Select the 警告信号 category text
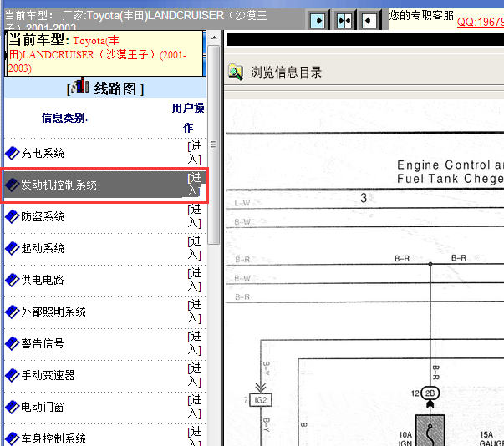This screenshot has height=446, width=504. pyautogui.click(x=43, y=343)
